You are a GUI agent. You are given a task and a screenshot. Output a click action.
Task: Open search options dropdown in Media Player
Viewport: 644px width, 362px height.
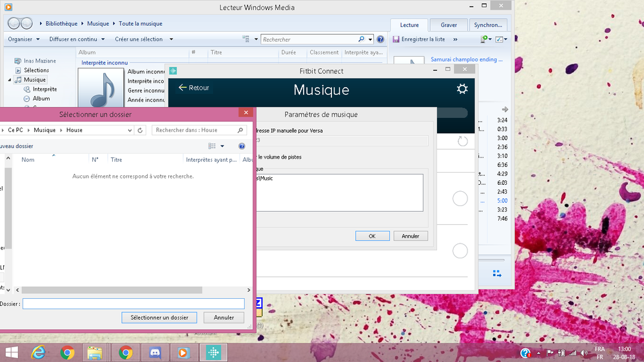371,39
